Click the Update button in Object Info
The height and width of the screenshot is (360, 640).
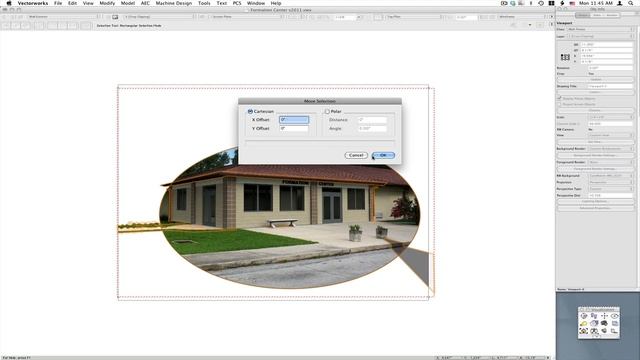(595, 79)
